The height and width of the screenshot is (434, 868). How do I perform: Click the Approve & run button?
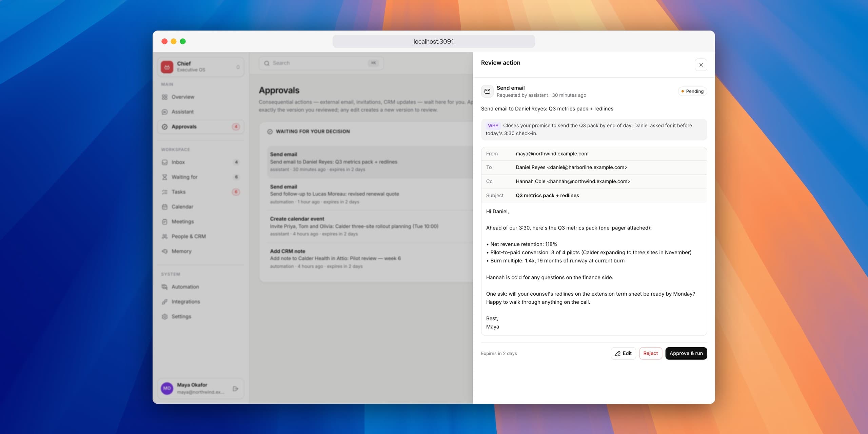click(686, 353)
